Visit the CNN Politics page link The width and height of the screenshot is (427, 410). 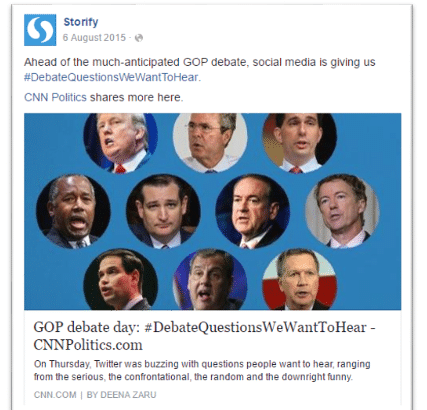pos(55,97)
